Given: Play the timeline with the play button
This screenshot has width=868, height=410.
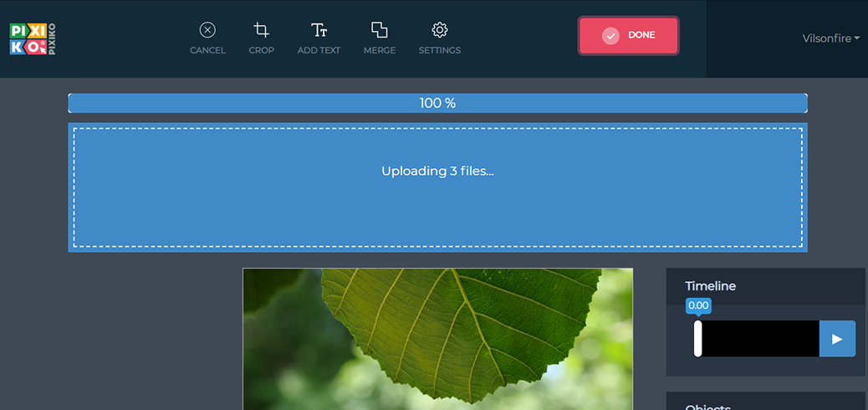Looking at the screenshot, I should 837,339.
